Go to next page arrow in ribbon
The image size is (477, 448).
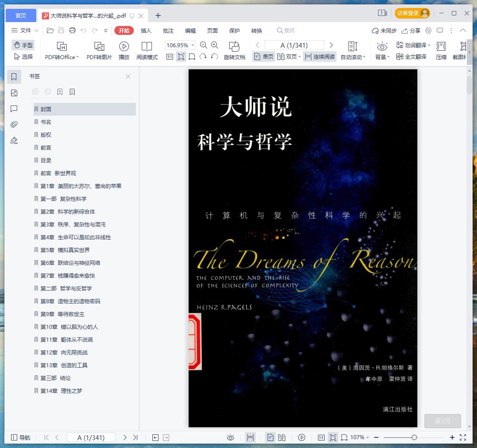pos(331,45)
